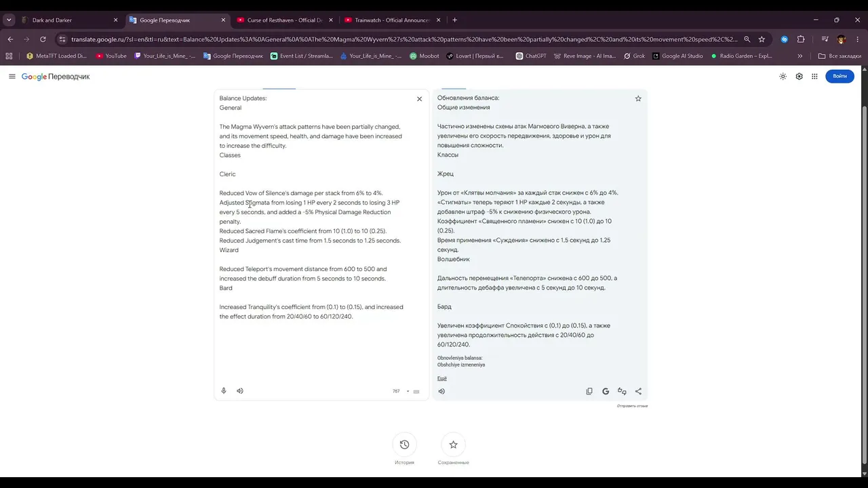Open the browser extensions puzzle icon

(x=801, y=39)
